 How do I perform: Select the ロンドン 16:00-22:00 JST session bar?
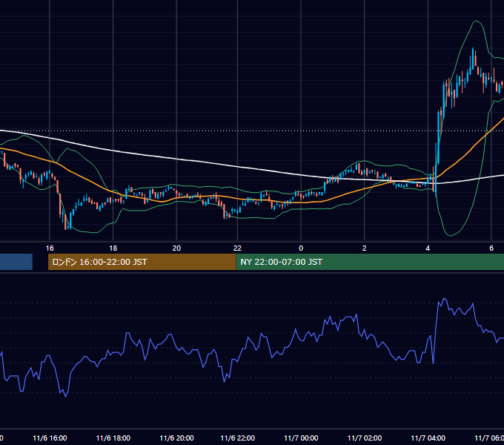[142, 262]
